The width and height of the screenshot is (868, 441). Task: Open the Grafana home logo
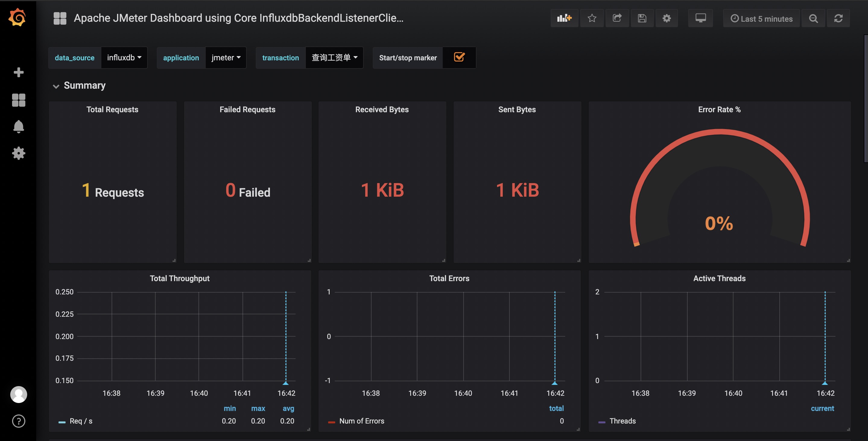tap(17, 17)
